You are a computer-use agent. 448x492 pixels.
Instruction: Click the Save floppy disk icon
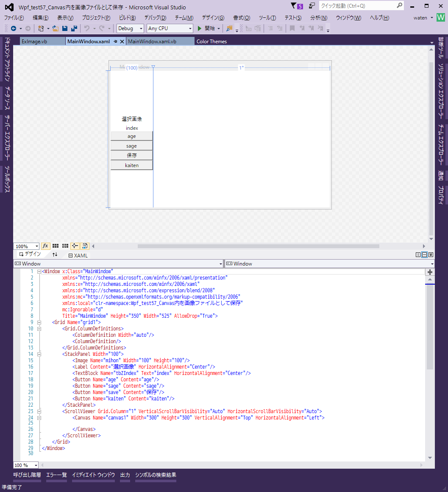pos(65,28)
